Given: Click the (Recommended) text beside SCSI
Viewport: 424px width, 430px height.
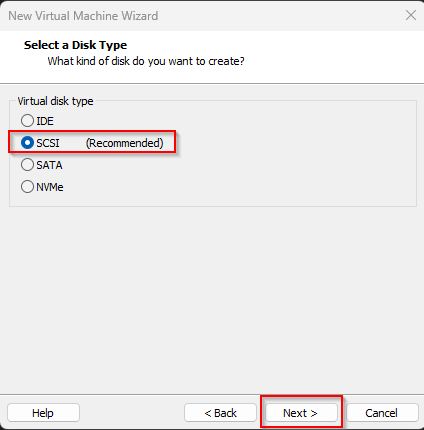Looking at the screenshot, I should (x=125, y=143).
